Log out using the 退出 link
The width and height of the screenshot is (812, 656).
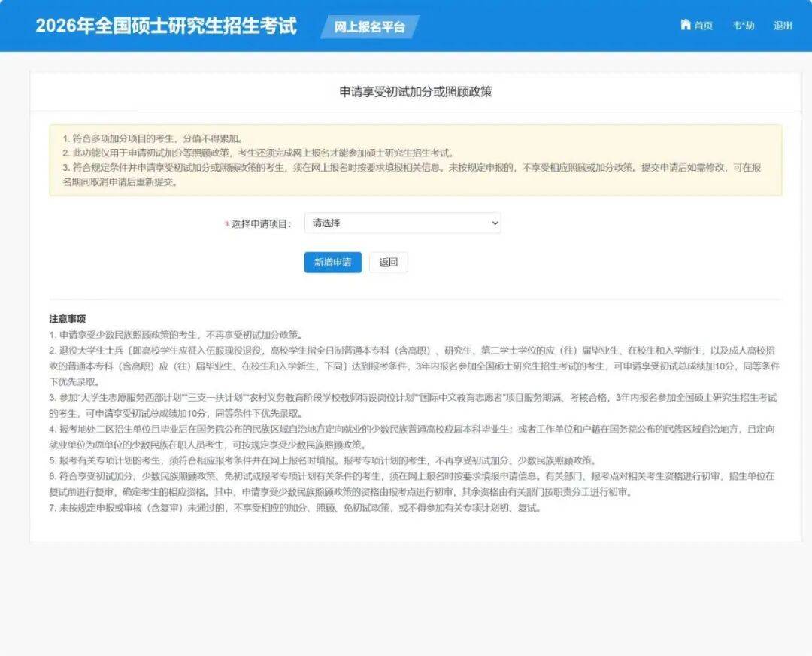click(783, 26)
